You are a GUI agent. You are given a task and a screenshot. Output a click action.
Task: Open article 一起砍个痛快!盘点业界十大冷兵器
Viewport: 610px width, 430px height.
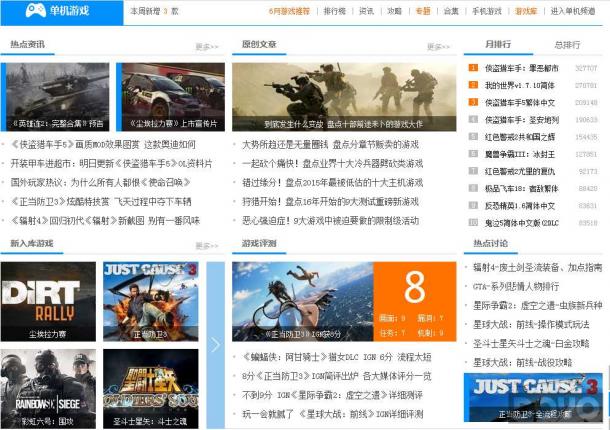pyautogui.click(x=332, y=163)
